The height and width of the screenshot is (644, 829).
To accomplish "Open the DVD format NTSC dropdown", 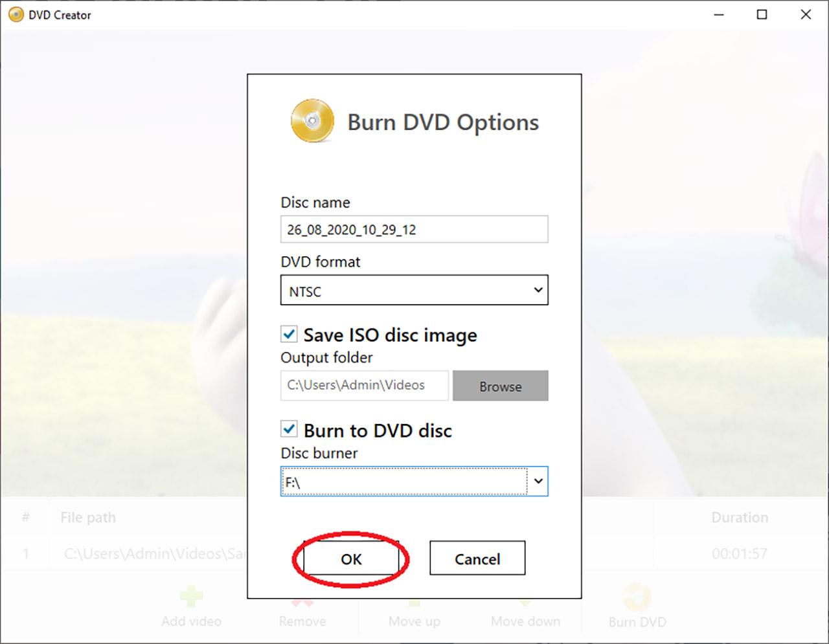I will pyautogui.click(x=414, y=291).
